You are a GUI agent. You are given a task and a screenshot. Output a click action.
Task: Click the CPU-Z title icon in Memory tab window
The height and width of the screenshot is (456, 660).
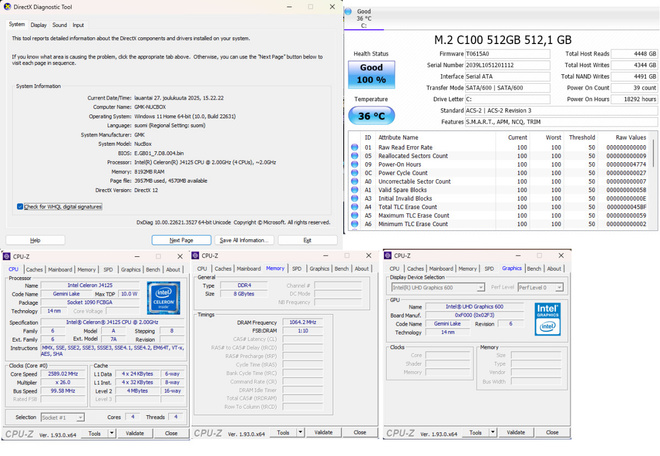point(195,256)
